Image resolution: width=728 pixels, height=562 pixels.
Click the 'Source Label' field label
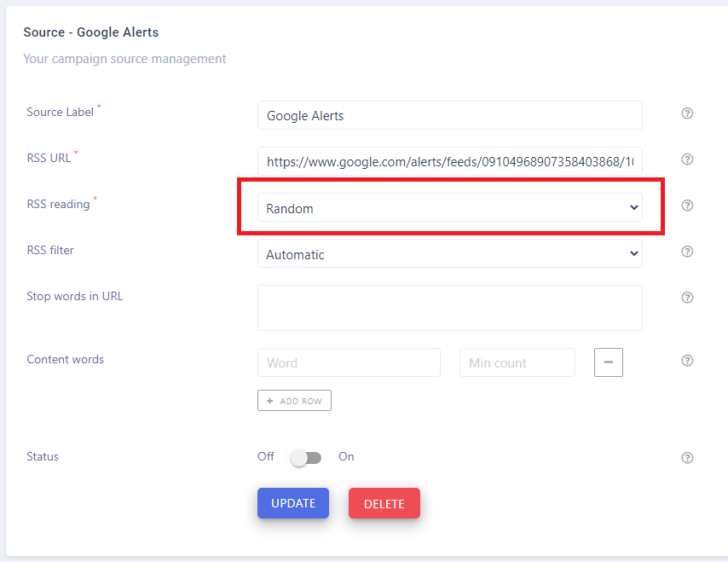61,112
